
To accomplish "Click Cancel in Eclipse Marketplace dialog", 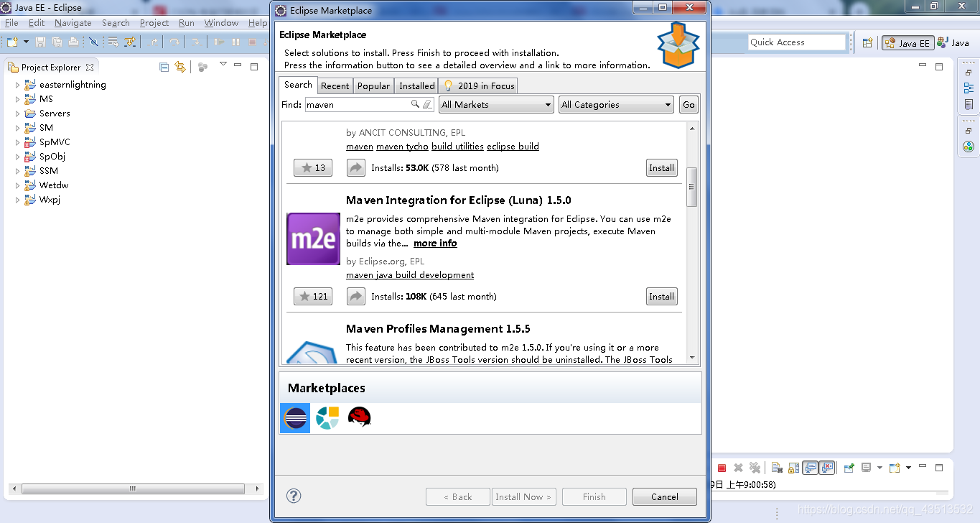I will coord(665,497).
